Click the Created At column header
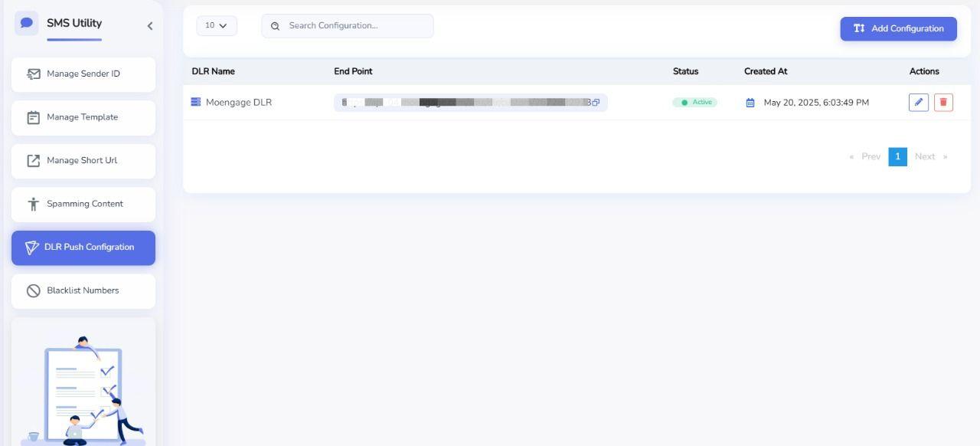This screenshot has height=446, width=980. (766, 71)
